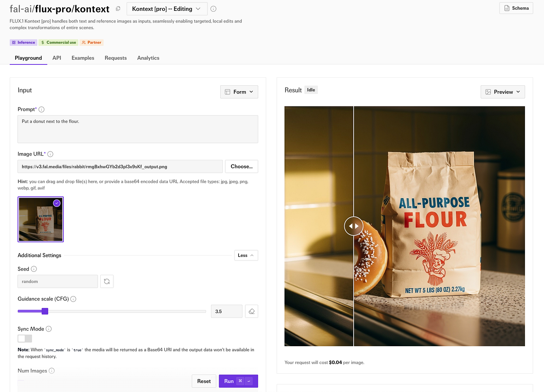Switch to the Analytics tab
Screen dimensions: 544x392
click(x=148, y=58)
